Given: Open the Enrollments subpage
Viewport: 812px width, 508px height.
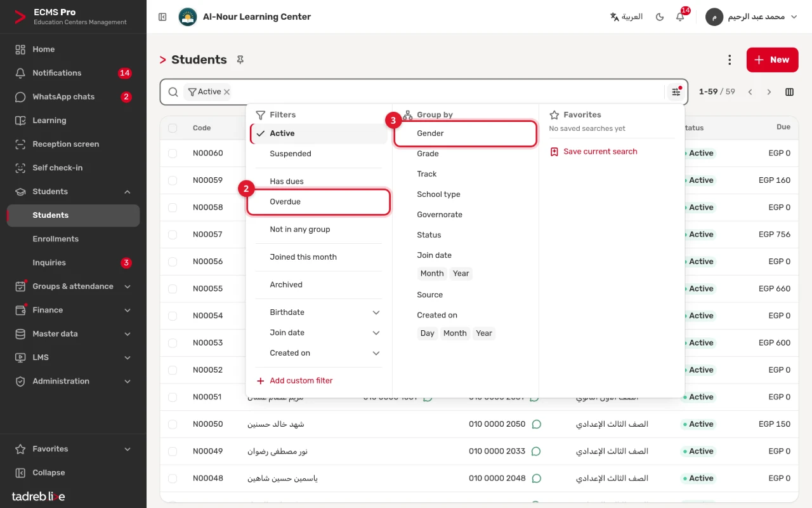Looking at the screenshot, I should pos(73,239).
